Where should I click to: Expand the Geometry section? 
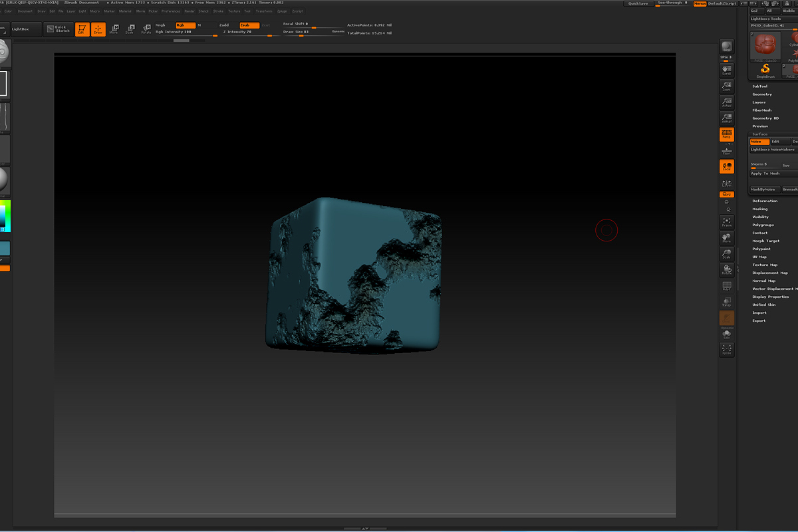[762, 94]
